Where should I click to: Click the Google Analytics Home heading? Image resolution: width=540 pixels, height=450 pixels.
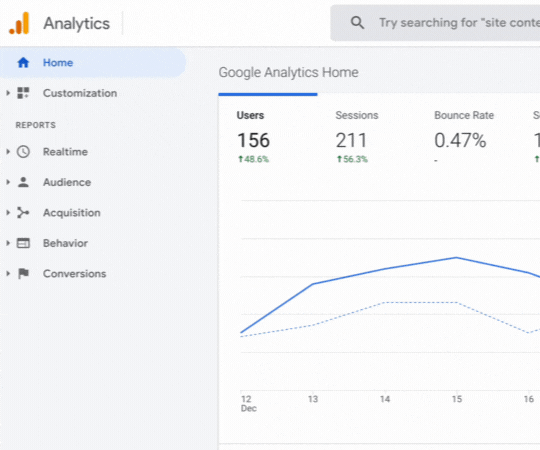[289, 73]
